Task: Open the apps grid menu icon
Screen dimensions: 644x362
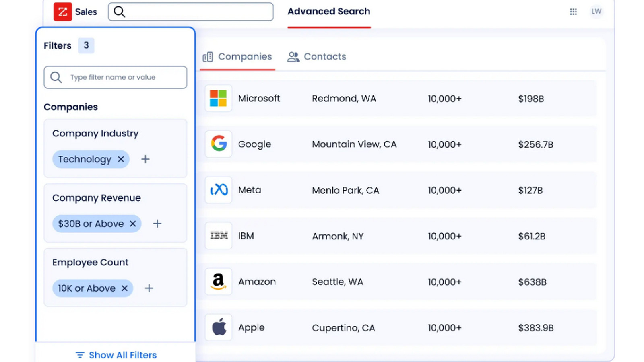Action: (573, 12)
